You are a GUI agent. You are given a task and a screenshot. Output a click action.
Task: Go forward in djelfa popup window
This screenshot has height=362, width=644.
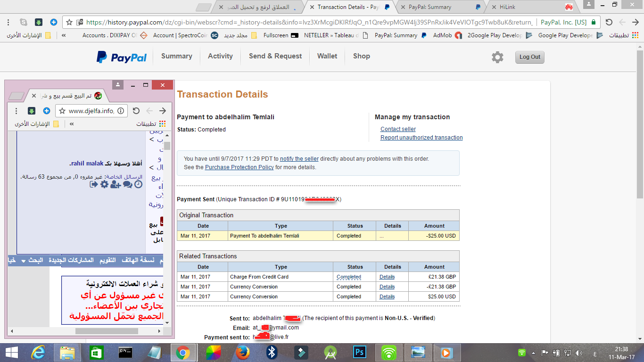pos(163,111)
